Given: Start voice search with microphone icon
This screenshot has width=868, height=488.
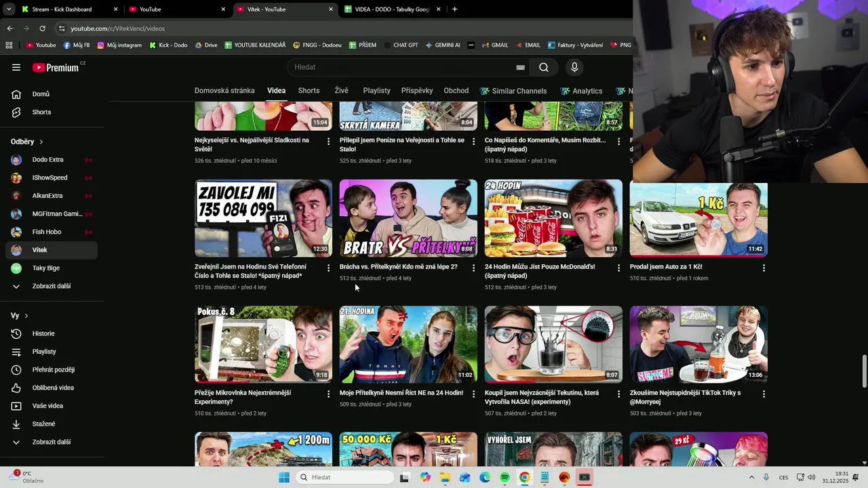Looking at the screenshot, I should (574, 67).
